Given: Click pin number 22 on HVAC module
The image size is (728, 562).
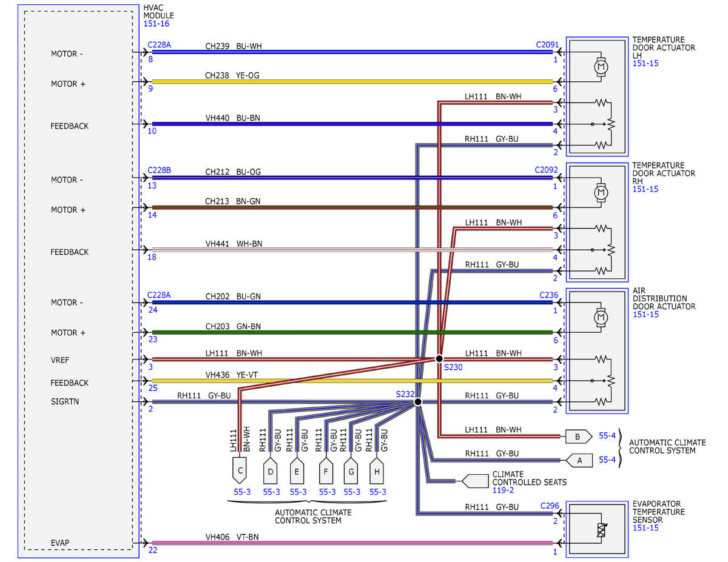Looking at the screenshot, I should (x=152, y=550).
